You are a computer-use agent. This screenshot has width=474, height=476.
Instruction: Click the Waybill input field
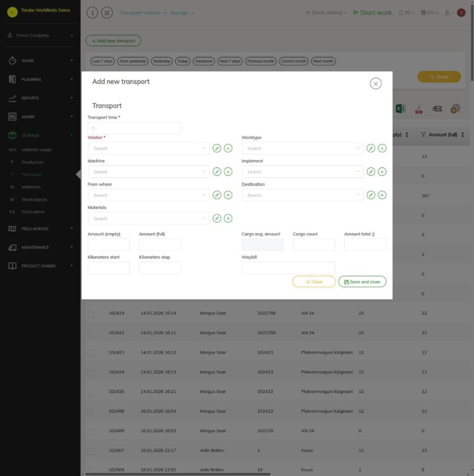click(x=288, y=268)
